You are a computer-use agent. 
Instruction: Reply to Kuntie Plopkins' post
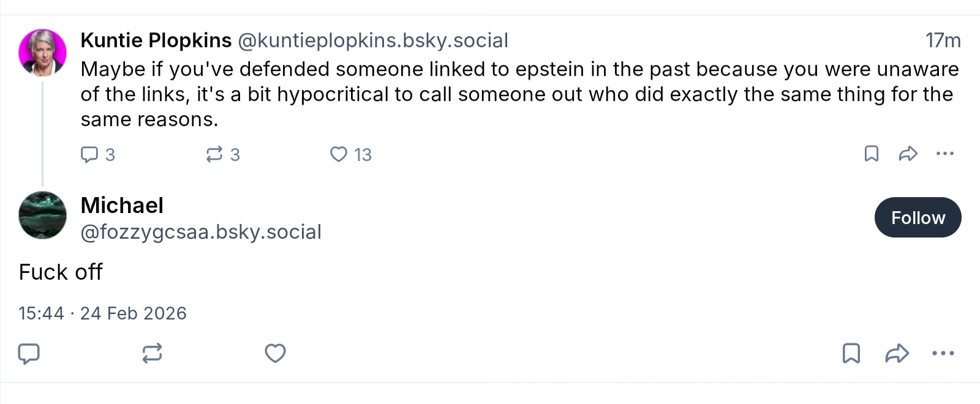coord(90,154)
